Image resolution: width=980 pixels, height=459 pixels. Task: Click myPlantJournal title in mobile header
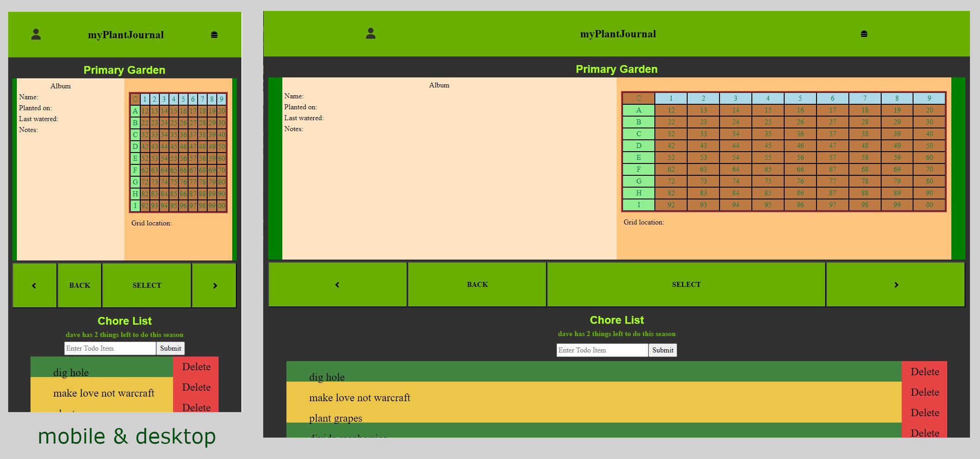(126, 35)
